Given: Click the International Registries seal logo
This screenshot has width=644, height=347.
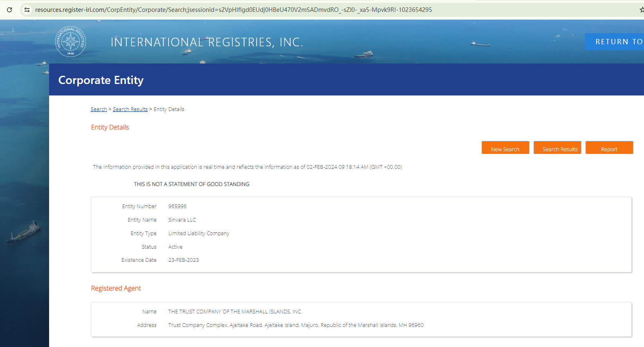Looking at the screenshot, I should (71, 41).
